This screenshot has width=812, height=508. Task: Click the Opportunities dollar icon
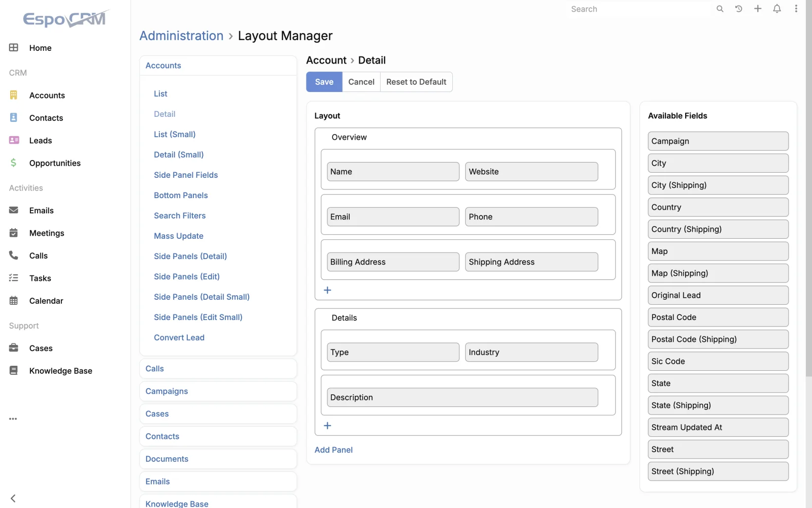coord(14,163)
